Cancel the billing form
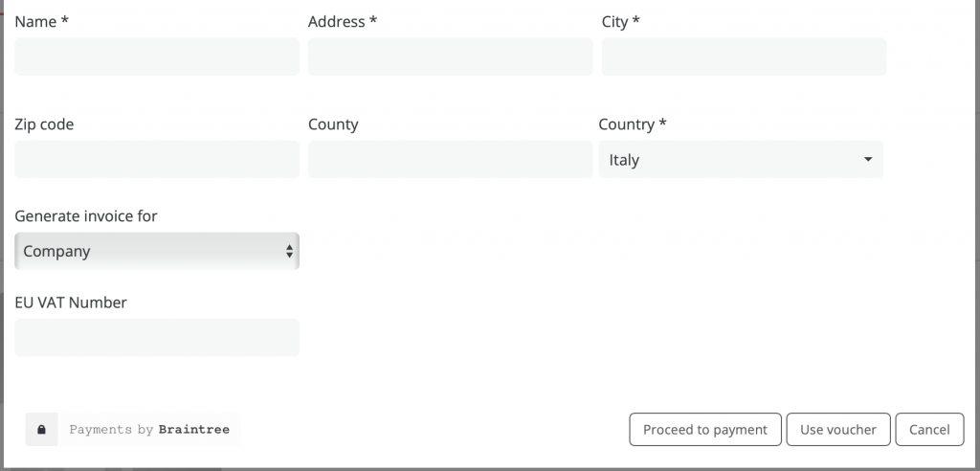 [928, 430]
